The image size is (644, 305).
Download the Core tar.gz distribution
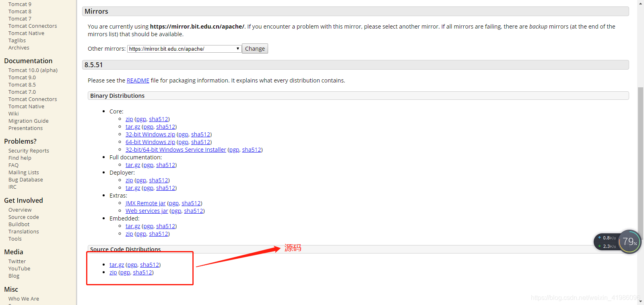133,127
